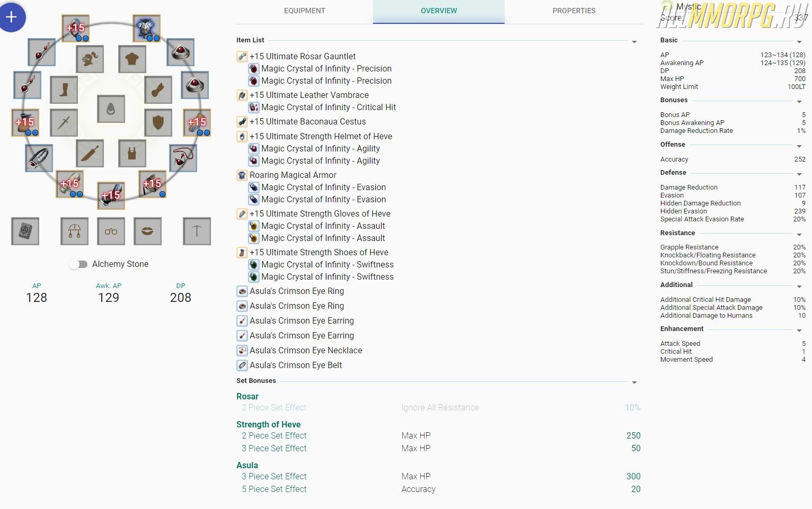Click the Roaring Magical Armor gear icon
Image resolution: width=812 pixels, height=509 pixels.
[x=146, y=29]
